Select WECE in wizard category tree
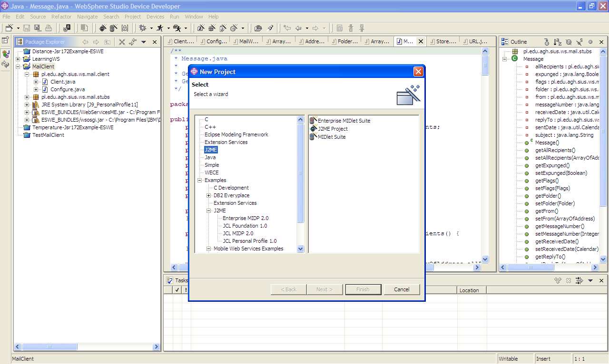The image size is (609, 364). pos(212,172)
